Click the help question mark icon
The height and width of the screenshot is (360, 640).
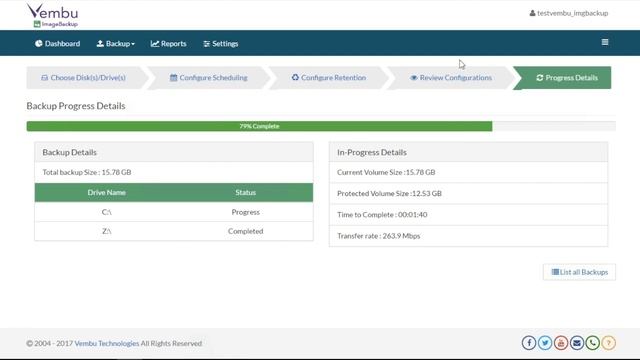point(609,343)
